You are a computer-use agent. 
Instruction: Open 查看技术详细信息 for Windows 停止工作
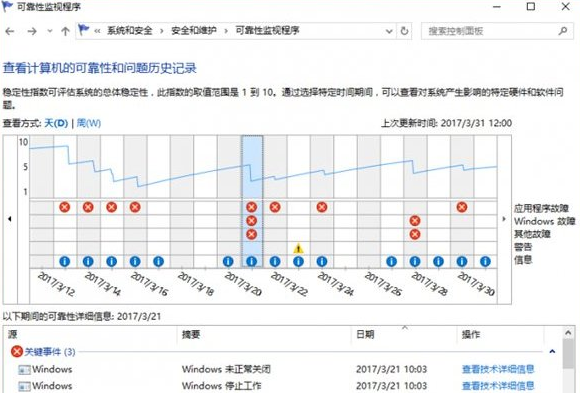pyautogui.click(x=498, y=386)
